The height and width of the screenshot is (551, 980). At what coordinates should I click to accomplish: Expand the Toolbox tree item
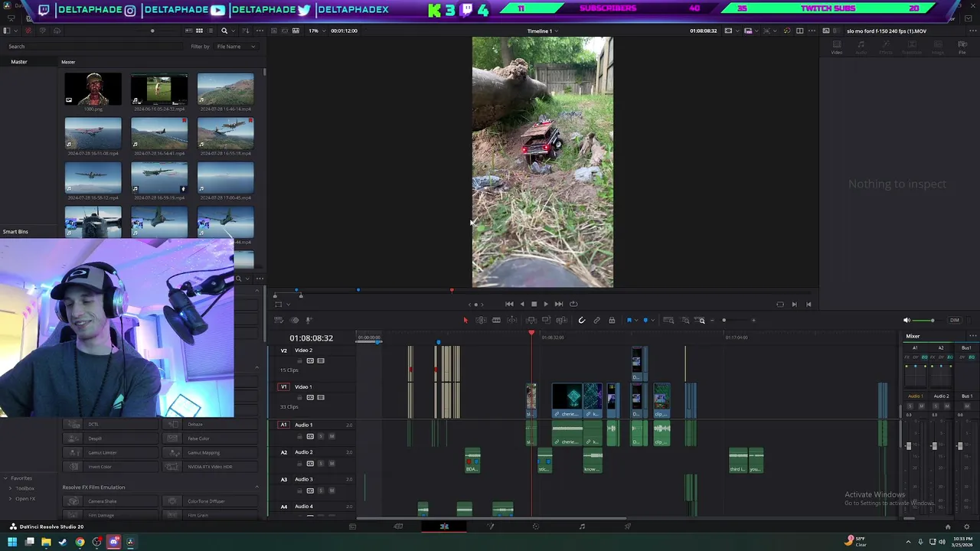pyautogui.click(x=11, y=488)
